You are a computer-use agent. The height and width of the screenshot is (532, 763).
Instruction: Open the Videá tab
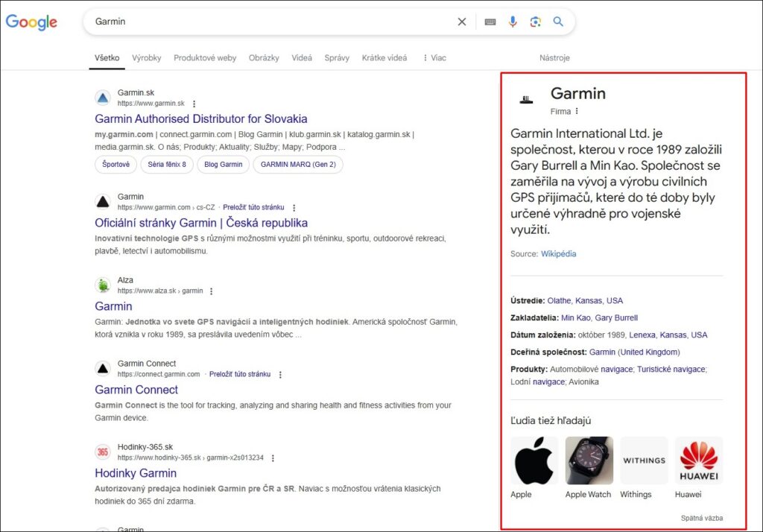302,58
